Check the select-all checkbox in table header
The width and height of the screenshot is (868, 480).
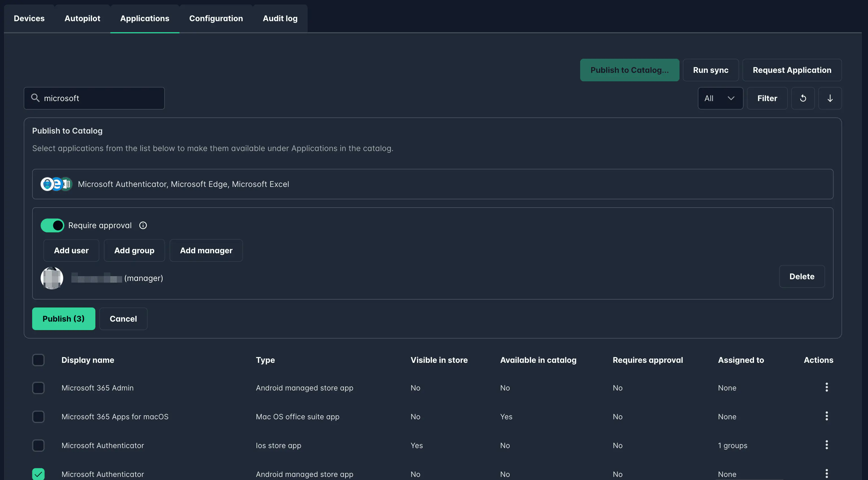[x=38, y=360]
